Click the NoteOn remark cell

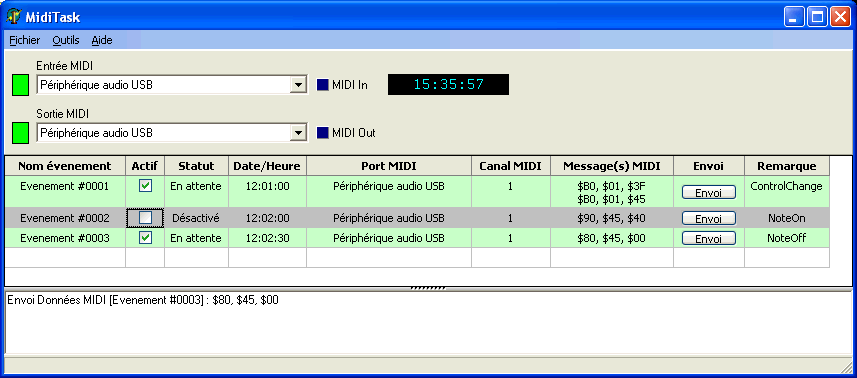pos(786,218)
